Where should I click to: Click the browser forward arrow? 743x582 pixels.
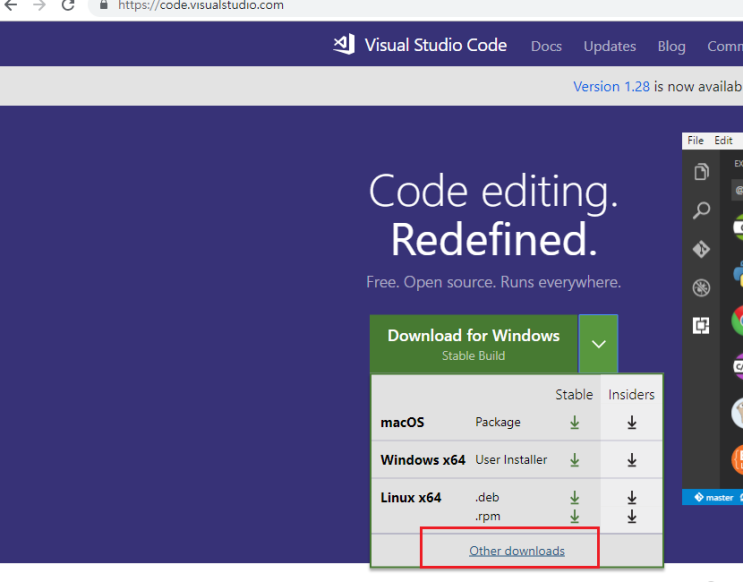coord(40,5)
